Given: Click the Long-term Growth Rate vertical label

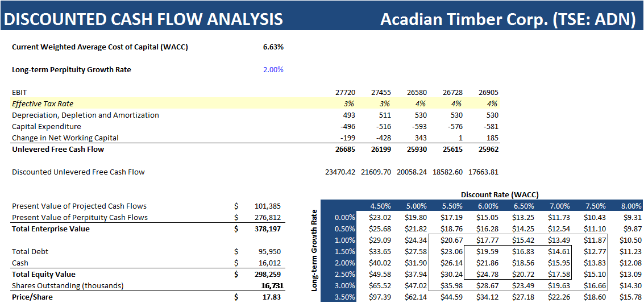Looking at the screenshot, I should pyautogui.click(x=315, y=251).
